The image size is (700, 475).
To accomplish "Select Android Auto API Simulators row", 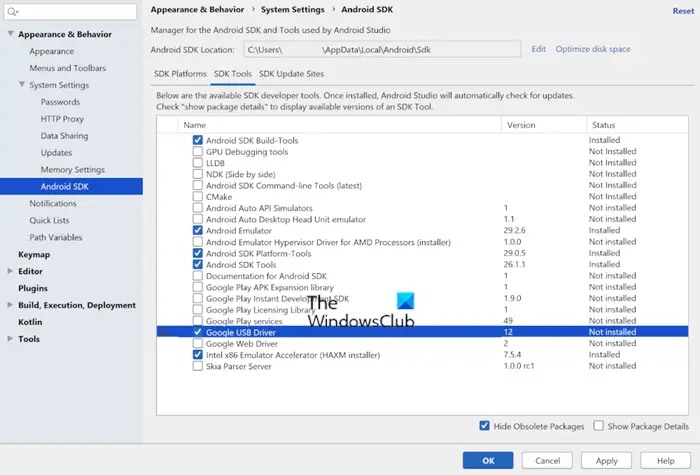I will point(422,208).
